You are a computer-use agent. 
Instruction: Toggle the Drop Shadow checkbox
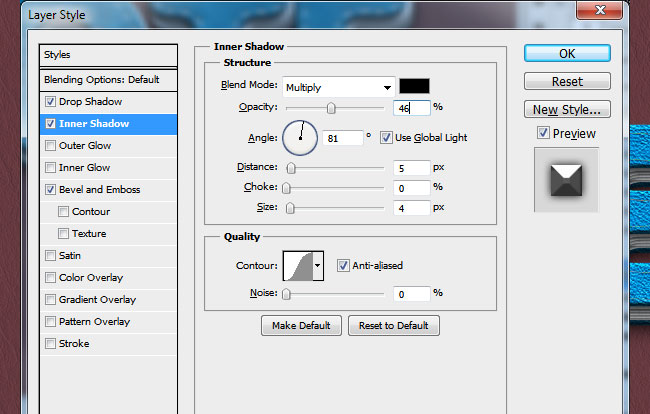51,102
